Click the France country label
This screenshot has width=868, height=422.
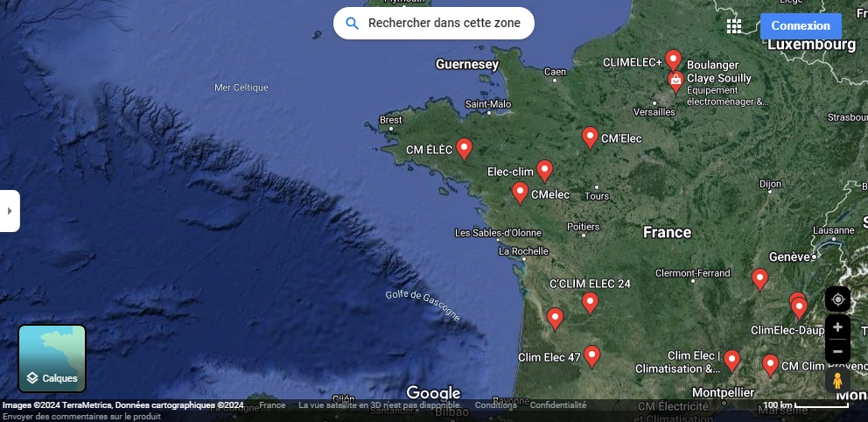click(667, 232)
